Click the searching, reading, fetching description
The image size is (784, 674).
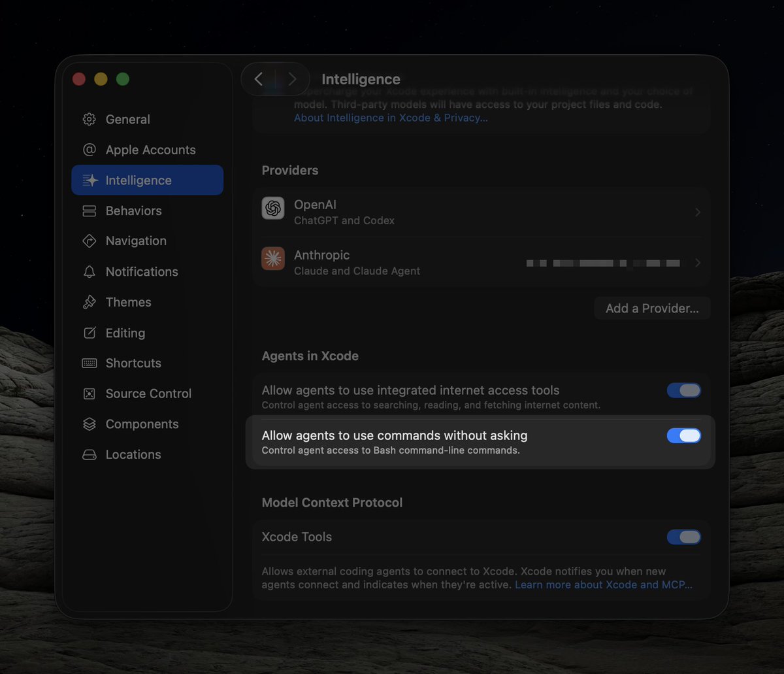[x=431, y=405]
